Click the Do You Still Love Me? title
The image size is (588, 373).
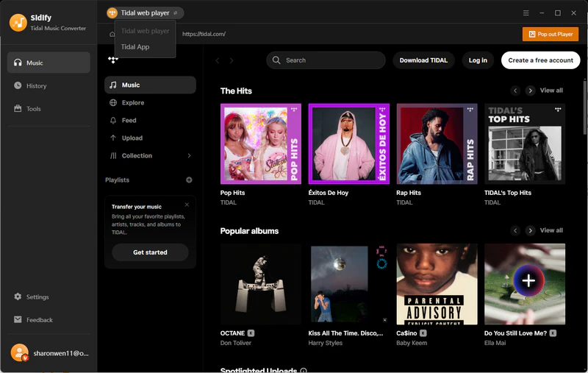tap(516, 333)
